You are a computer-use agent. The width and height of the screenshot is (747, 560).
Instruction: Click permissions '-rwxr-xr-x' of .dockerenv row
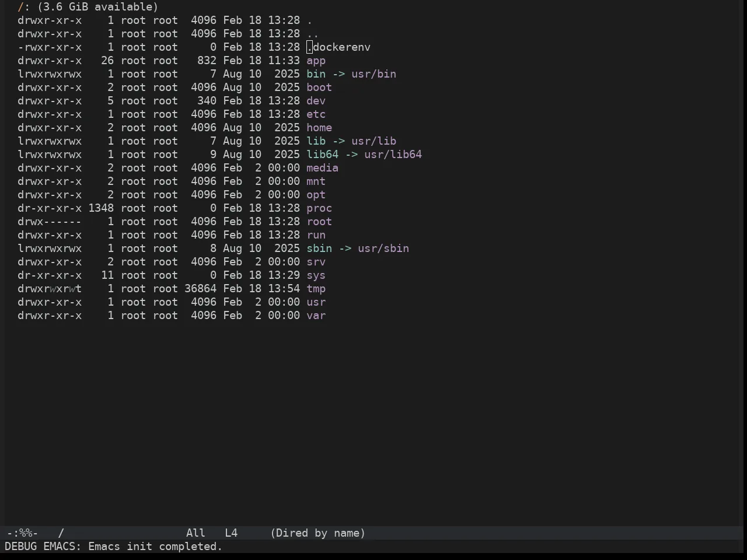click(50, 47)
